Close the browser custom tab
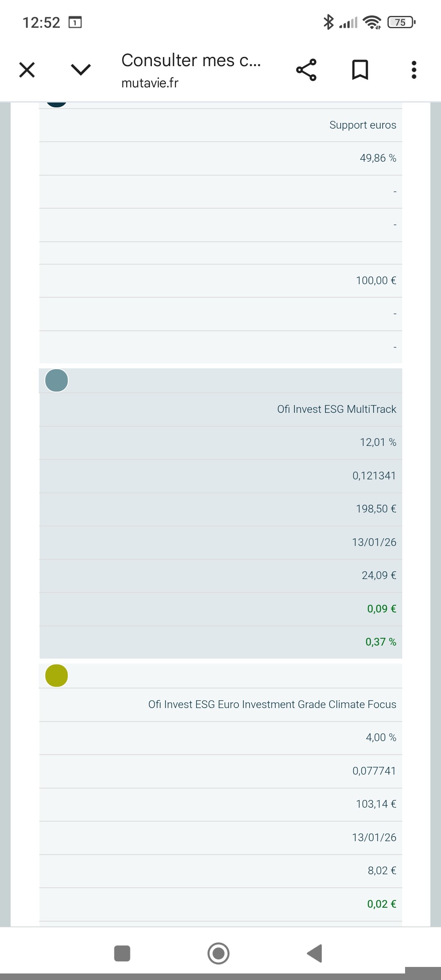The image size is (441, 980). [27, 70]
